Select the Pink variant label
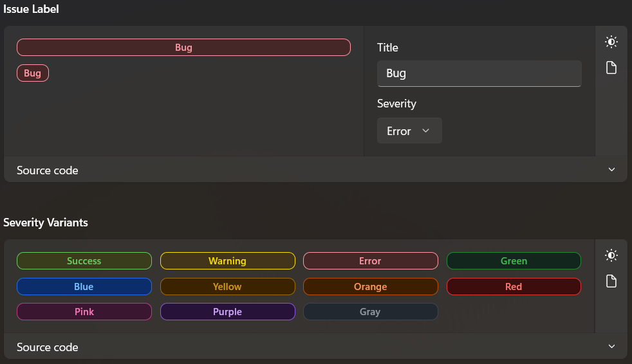This screenshot has height=364, width=632. tap(84, 312)
